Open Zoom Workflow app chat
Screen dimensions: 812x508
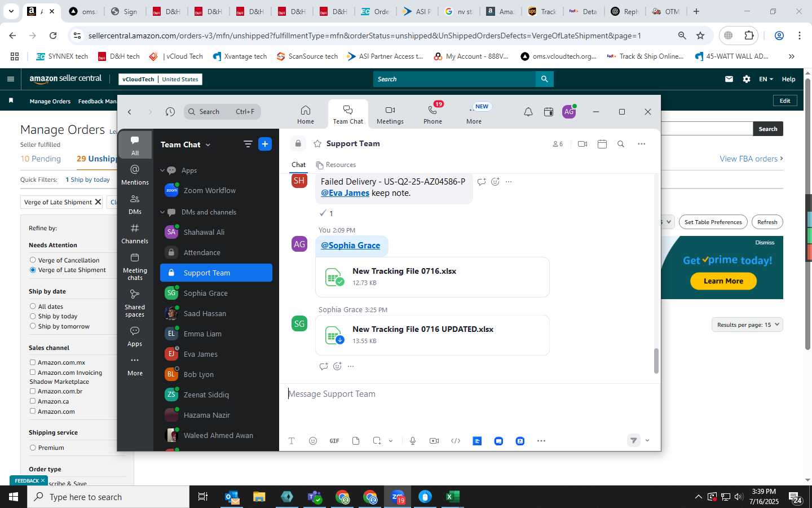tap(216, 191)
